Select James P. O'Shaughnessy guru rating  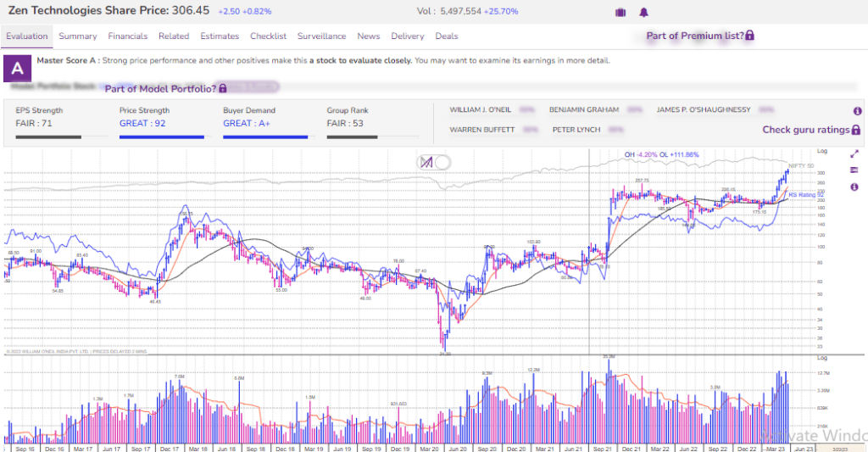pos(704,109)
